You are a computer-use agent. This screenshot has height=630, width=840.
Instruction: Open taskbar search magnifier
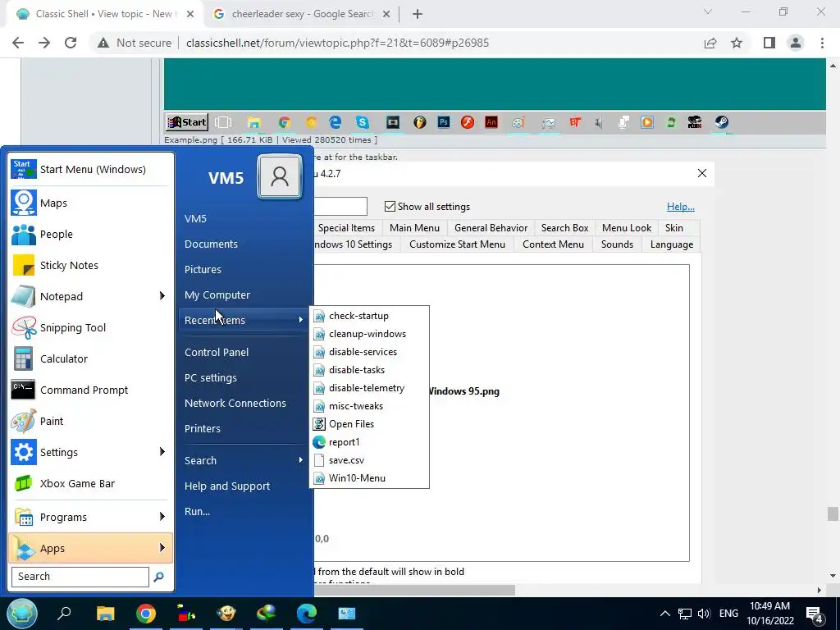[64, 614]
